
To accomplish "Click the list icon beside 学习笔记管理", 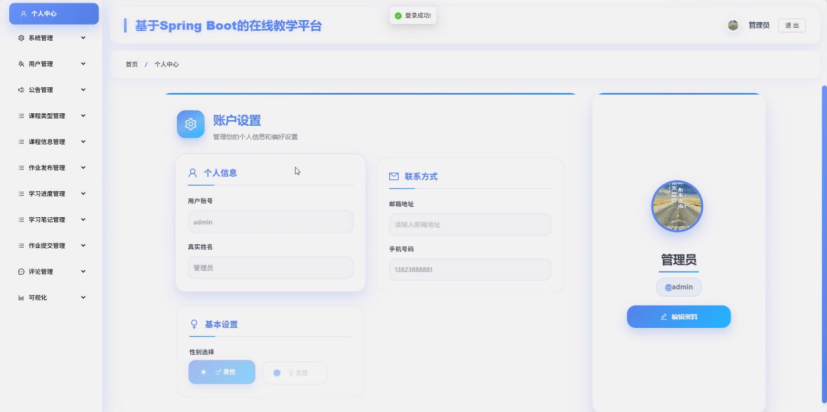I will pos(21,219).
